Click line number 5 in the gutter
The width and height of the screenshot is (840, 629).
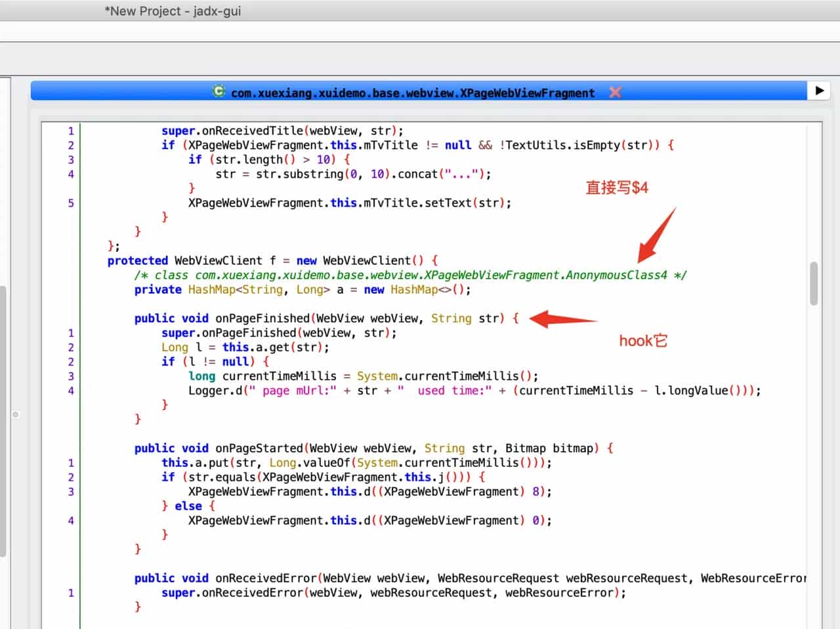click(x=71, y=203)
